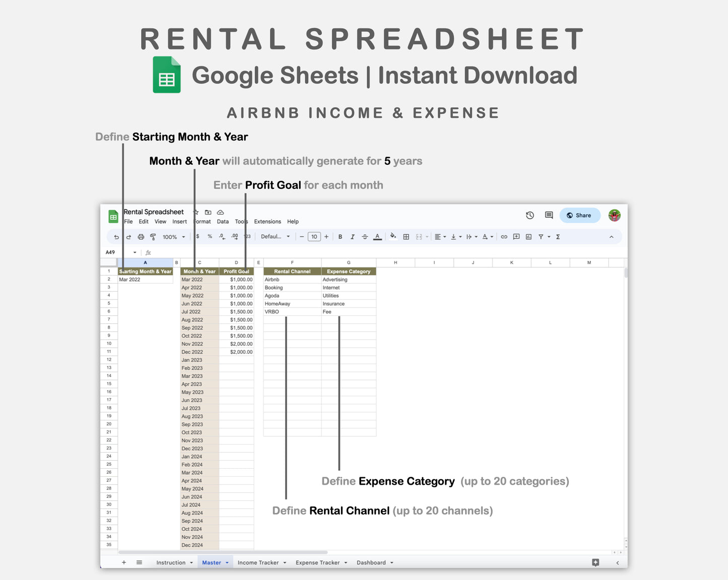Open the font selector showing Default
Screen dimensions: 728x580
tap(275, 237)
